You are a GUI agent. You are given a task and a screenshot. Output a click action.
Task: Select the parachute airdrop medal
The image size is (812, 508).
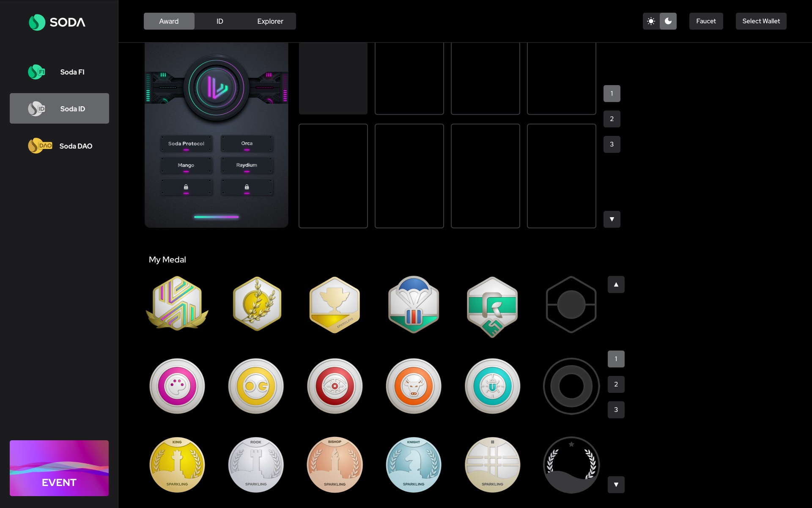[414, 304]
